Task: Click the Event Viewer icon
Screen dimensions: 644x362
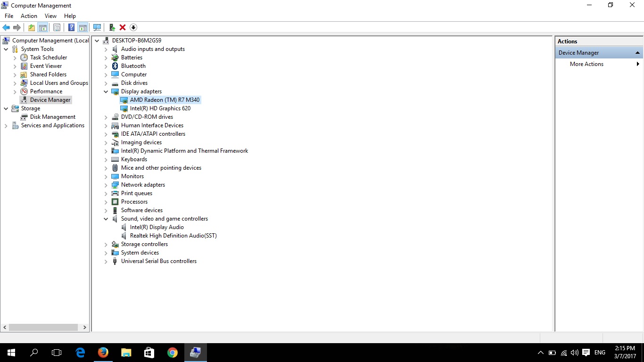Action: [24, 66]
